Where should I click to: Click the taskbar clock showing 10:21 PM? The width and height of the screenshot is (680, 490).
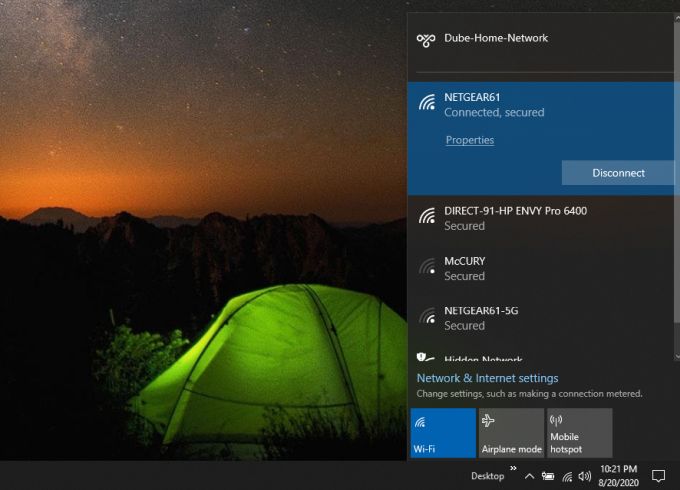pos(619,475)
